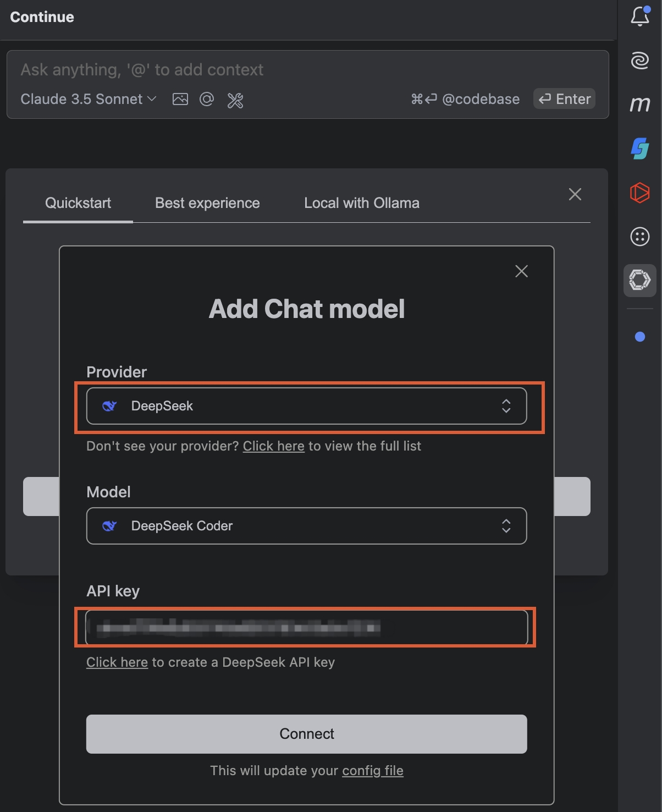The width and height of the screenshot is (662, 812).
Task: Open the red cube plugin icon in sidebar
Action: (x=640, y=193)
